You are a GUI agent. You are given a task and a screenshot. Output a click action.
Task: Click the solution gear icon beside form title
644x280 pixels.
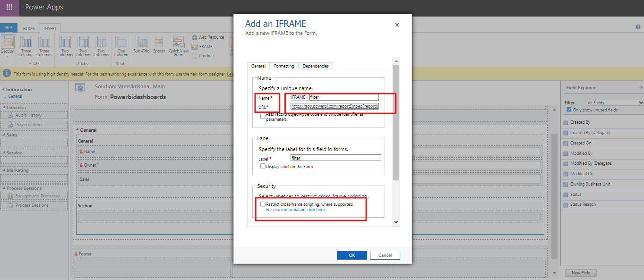click(80, 87)
